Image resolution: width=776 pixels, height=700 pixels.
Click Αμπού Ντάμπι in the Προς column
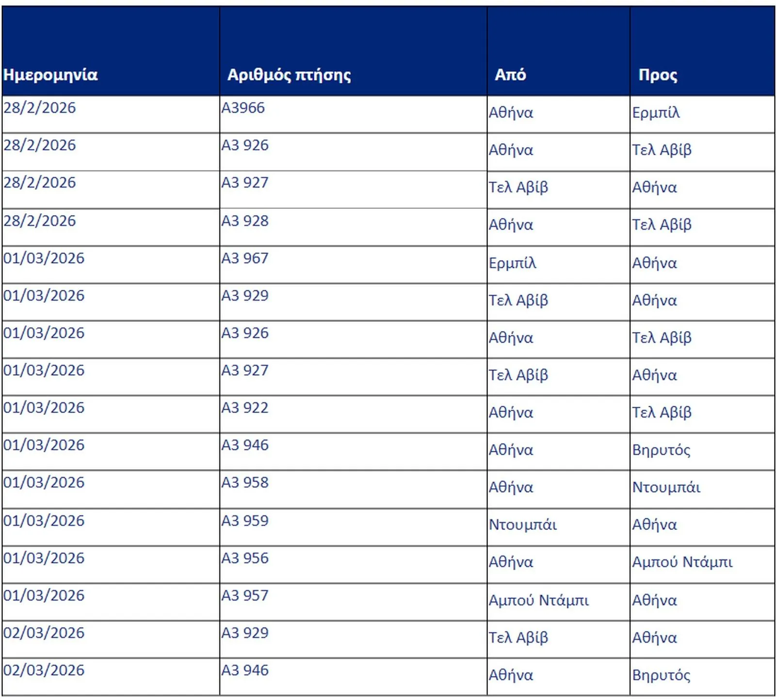[x=682, y=562]
